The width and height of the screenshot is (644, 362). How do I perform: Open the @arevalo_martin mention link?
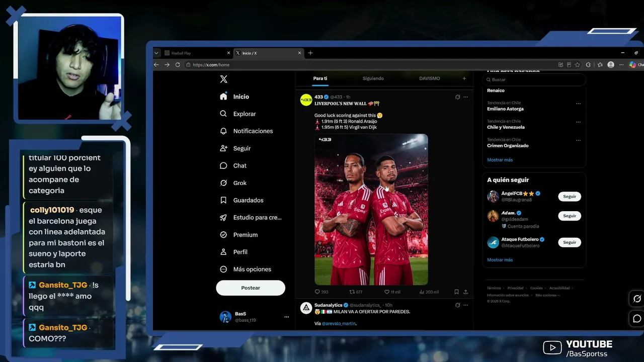(339, 324)
